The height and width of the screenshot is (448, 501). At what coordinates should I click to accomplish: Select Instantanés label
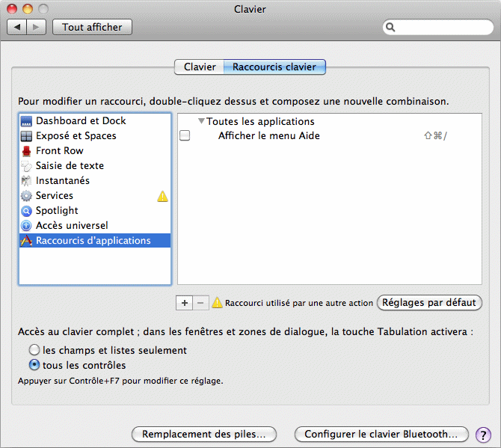point(63,180)
